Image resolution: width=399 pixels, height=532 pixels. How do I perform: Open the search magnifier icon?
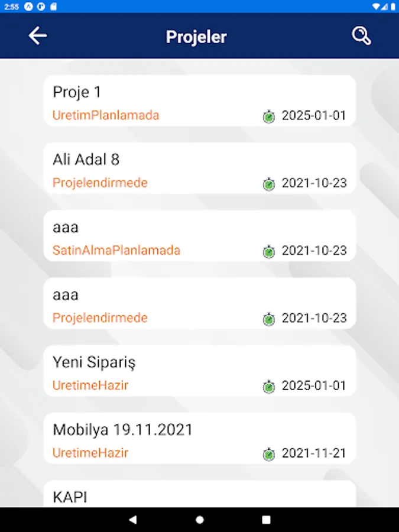(x=361, y=36)
